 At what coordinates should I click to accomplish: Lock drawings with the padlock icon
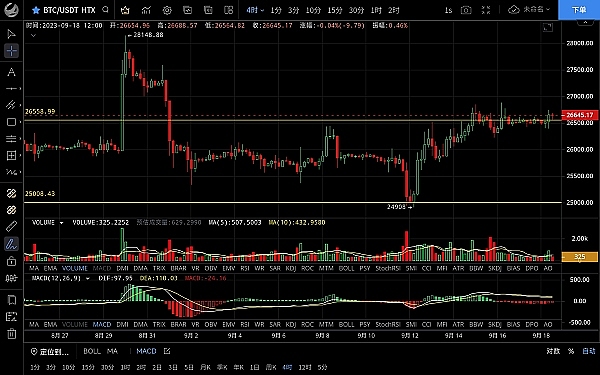coord(11,261)
